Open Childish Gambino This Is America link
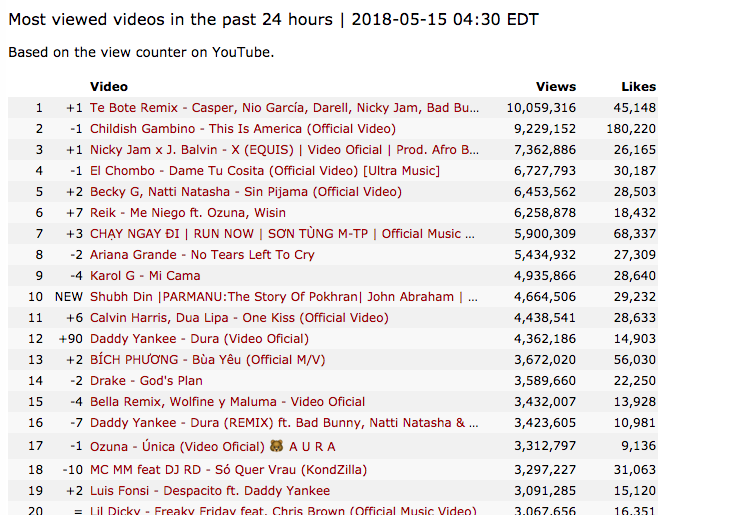 243,129
